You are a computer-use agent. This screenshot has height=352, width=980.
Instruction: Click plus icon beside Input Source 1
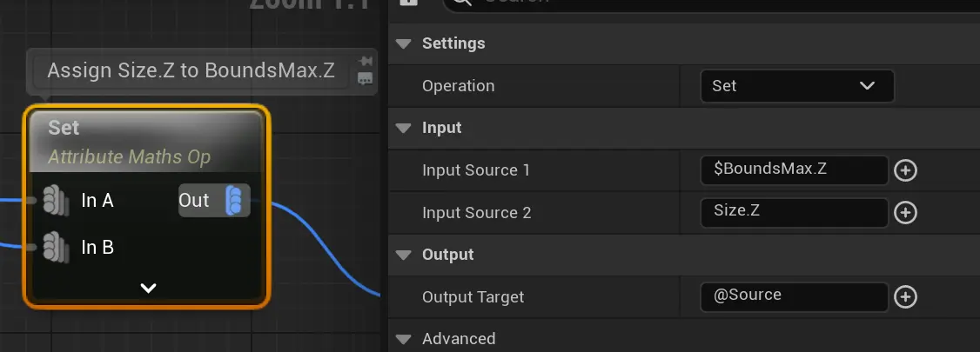pyautogui.click(x=905, y=170)
